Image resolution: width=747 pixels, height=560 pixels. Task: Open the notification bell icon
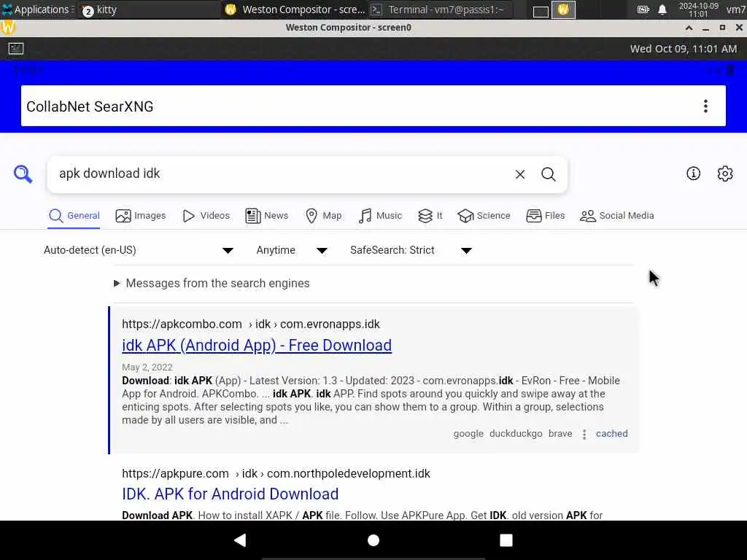662,9
